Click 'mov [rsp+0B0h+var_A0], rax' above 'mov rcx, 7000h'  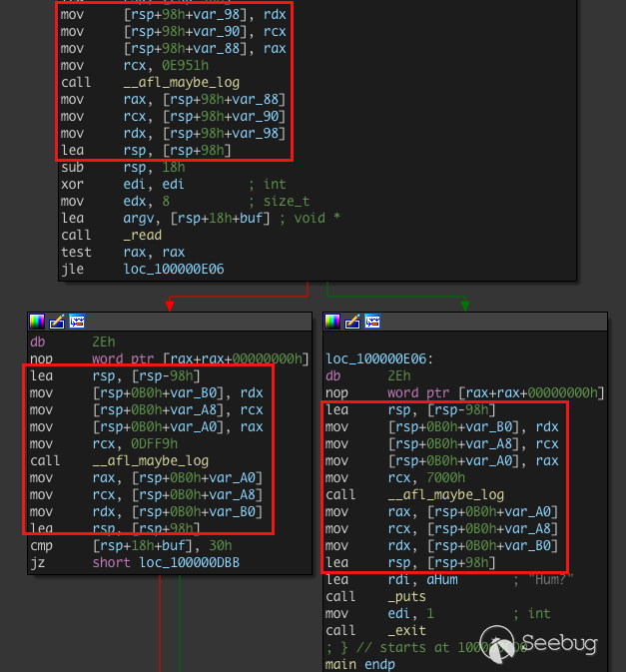tap(441, 461)
